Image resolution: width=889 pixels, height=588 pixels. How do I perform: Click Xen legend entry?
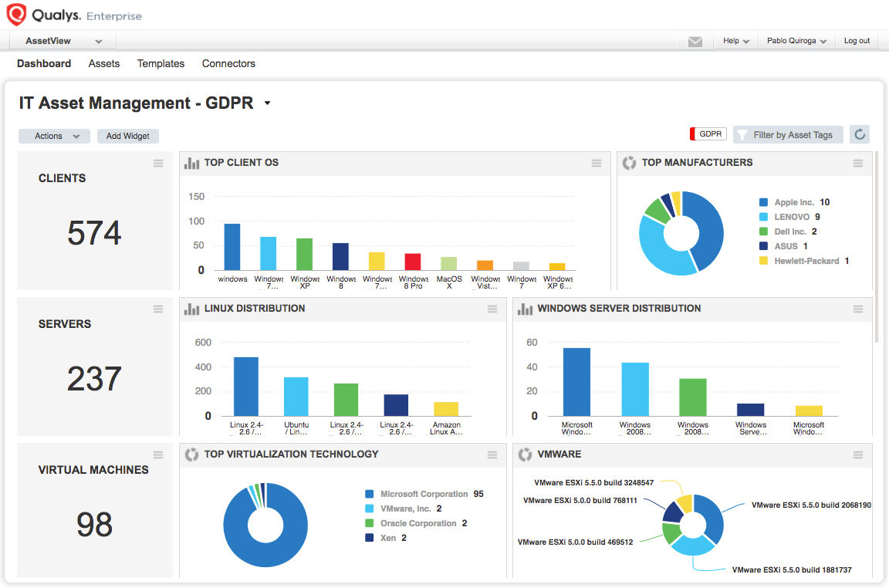coord(386,538)
